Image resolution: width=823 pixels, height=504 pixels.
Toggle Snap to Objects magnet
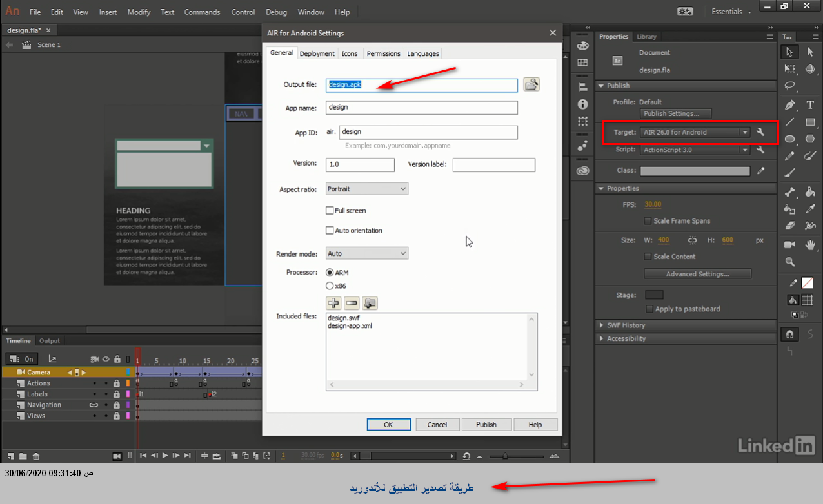pyautogui.click(x=789, y=334)
